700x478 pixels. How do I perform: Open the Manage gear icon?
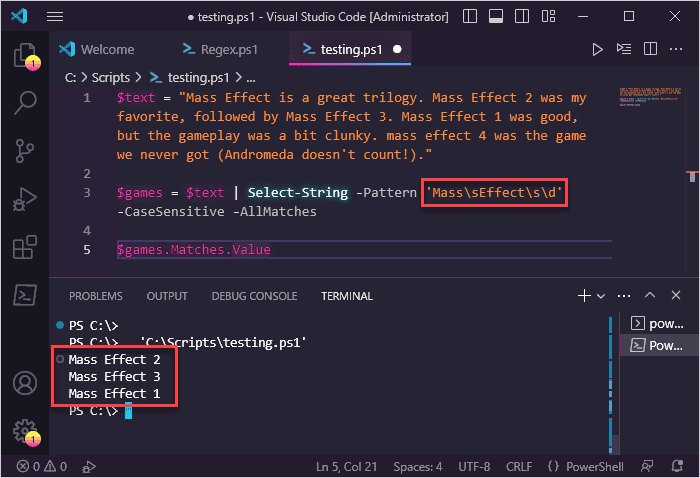tap(25, 432)
